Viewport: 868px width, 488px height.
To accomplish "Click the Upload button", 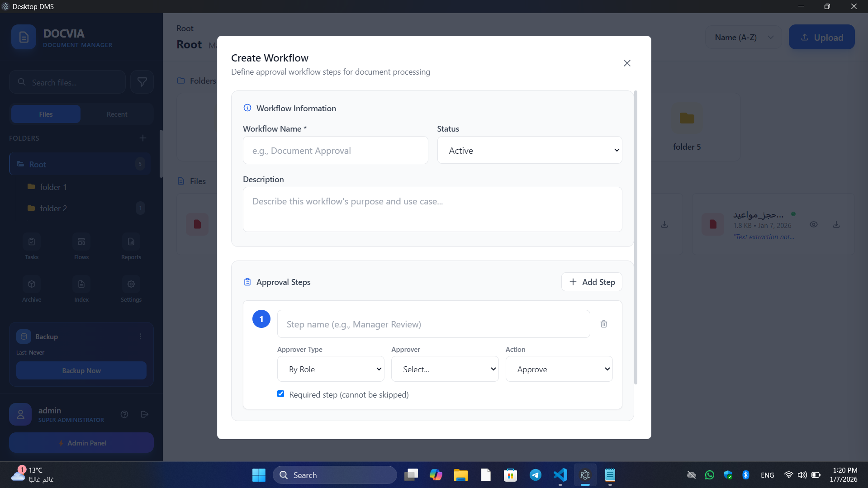I will [x=821, y=38].
